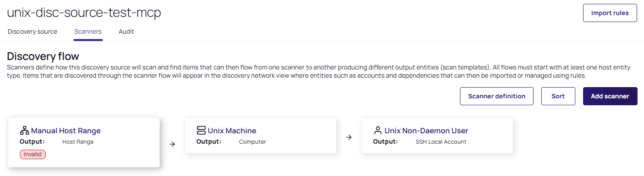Click the Unix Non-Daemon User person icon

click(x=378, y=130)
